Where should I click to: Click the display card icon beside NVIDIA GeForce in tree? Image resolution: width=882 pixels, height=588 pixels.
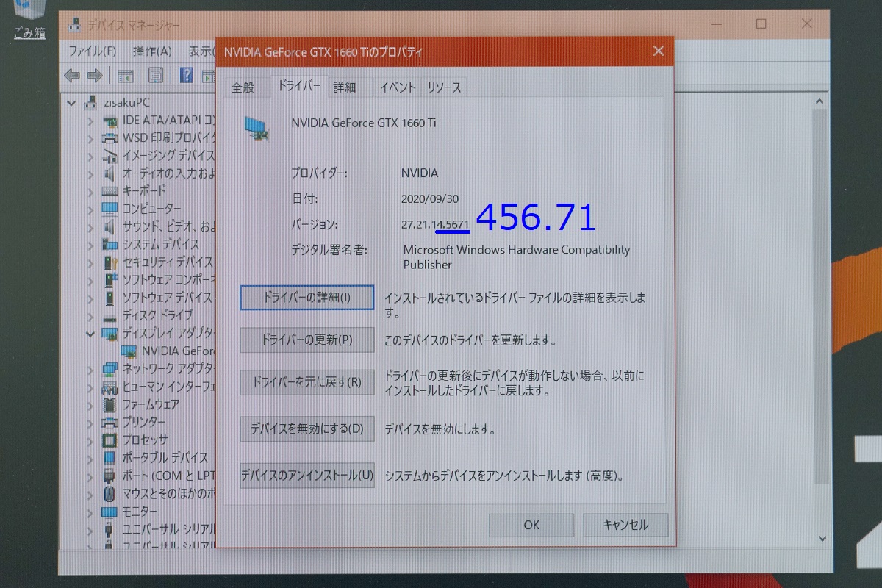coord(128,351)
